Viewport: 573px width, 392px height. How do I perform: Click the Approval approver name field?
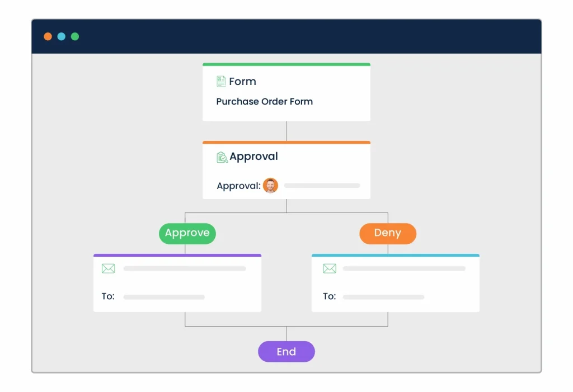322,186
